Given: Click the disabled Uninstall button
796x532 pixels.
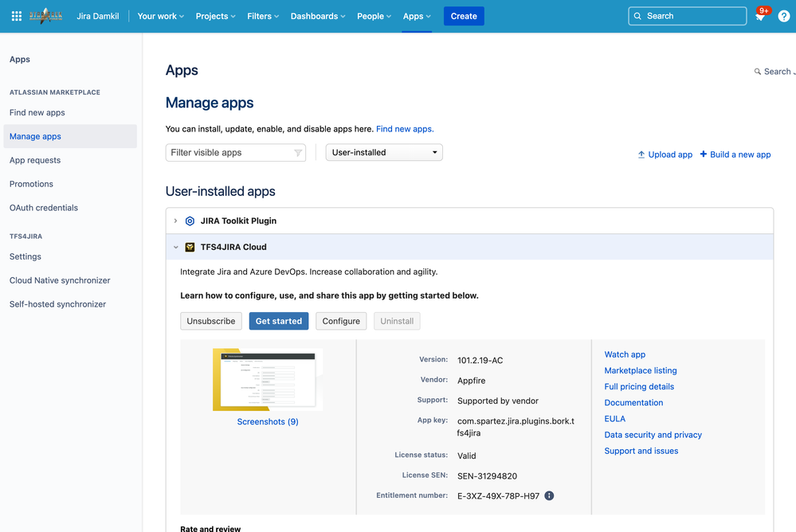Looking at the screenshot, I should point(397,321).
